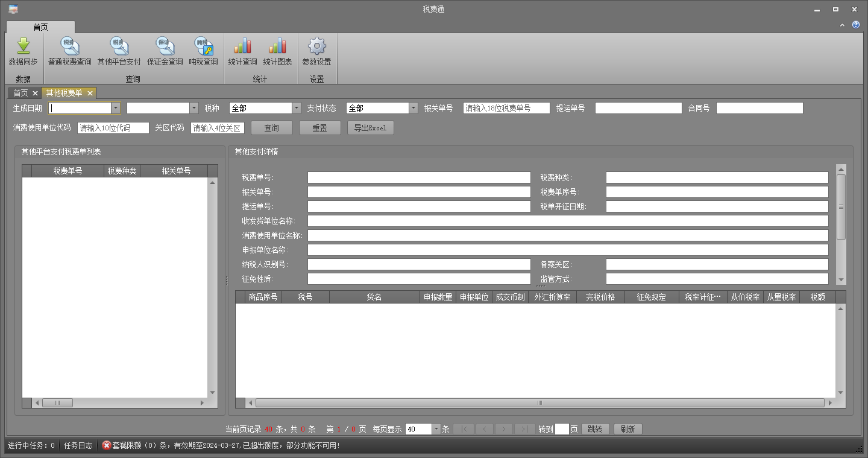Viewport: 868px width, 458px height.
Task: Open the 每页显示 page size dropdown
Action: (436, 429)
